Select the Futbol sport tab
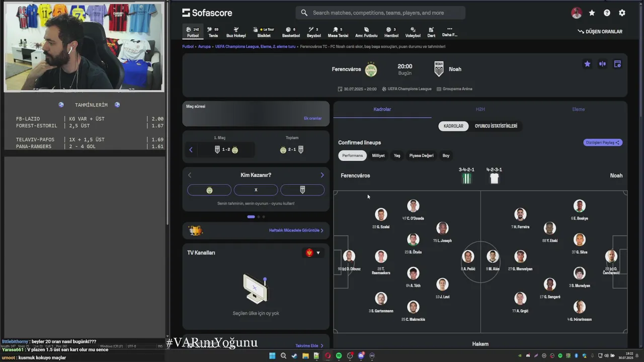Image resolution: width=644 pixels, height=362 pixels. [193, 32]
